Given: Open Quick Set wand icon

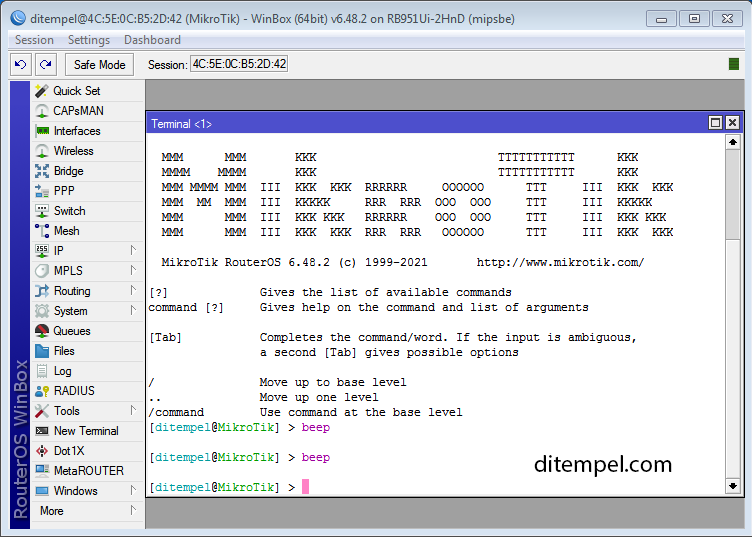Looking at the screenshot, I should (x=42, y=91).
